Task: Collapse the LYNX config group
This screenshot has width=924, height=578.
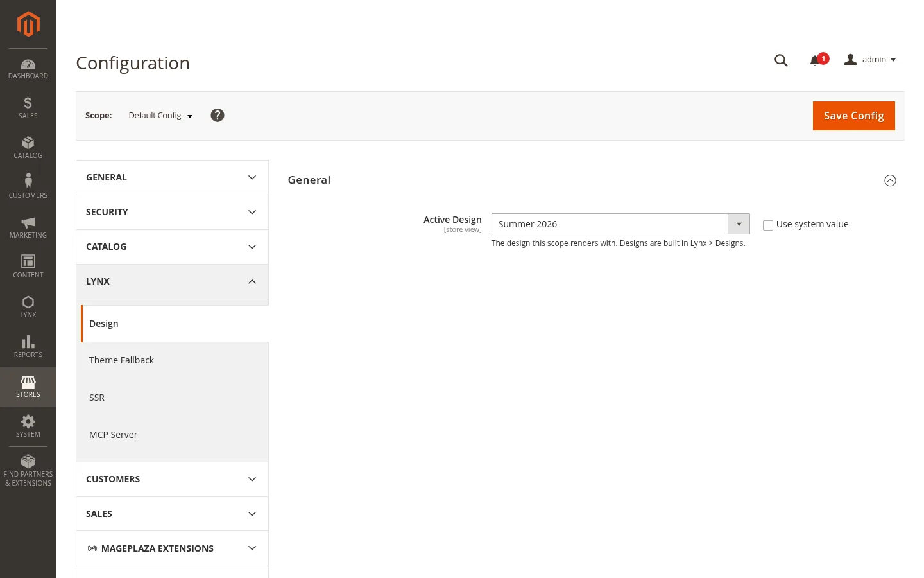Action: coord(172,281)
